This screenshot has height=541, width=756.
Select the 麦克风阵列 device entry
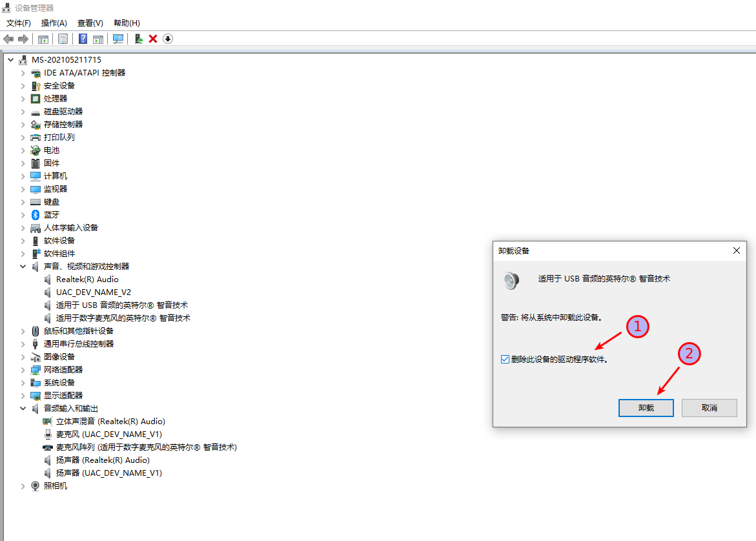pyautogui.click(x=147, y=447)
